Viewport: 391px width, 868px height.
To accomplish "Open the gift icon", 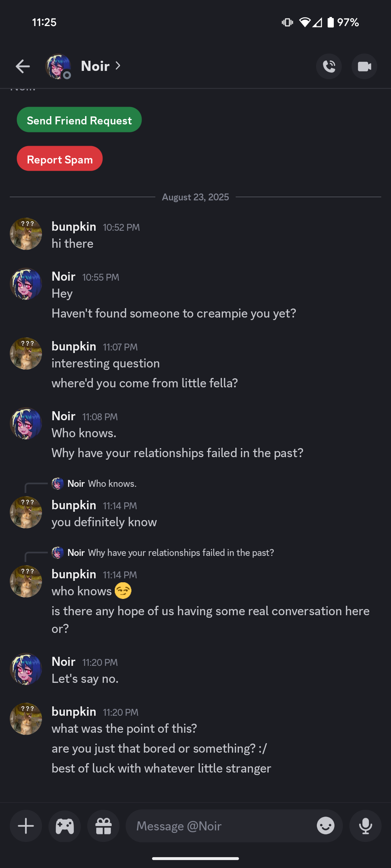I will tap(103, 826).
